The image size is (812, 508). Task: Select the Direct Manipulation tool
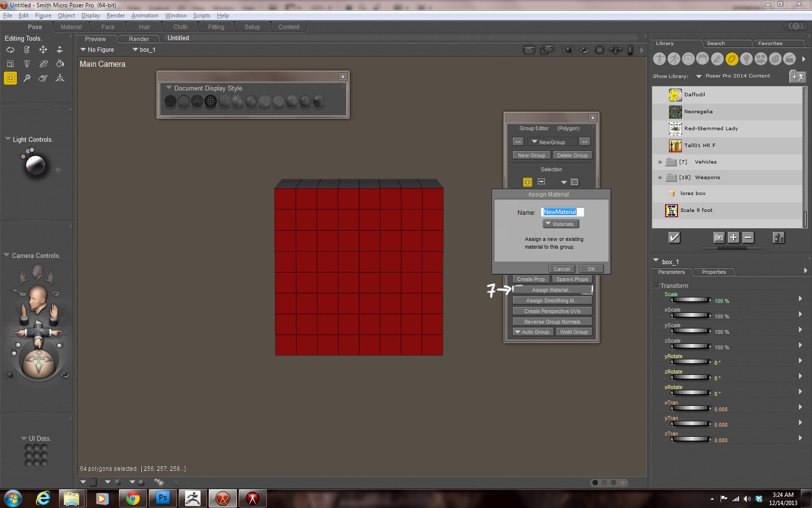[59, 78]
